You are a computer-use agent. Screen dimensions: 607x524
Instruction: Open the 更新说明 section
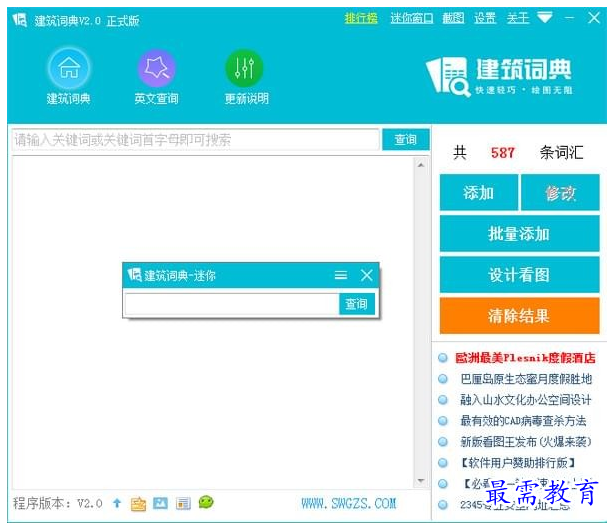coord(246,77)
